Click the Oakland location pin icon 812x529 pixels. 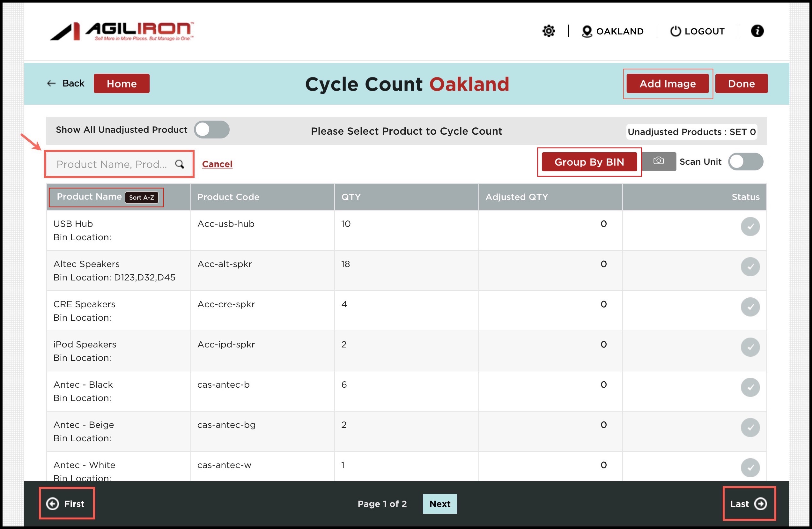(x=587, y=31)
